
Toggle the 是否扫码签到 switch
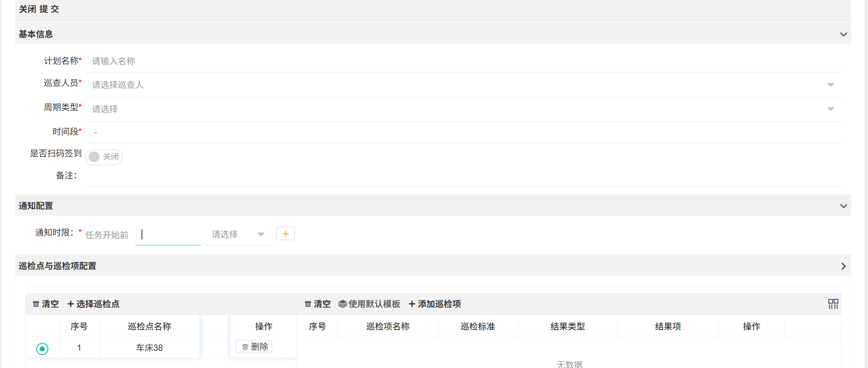pos(104,157)
